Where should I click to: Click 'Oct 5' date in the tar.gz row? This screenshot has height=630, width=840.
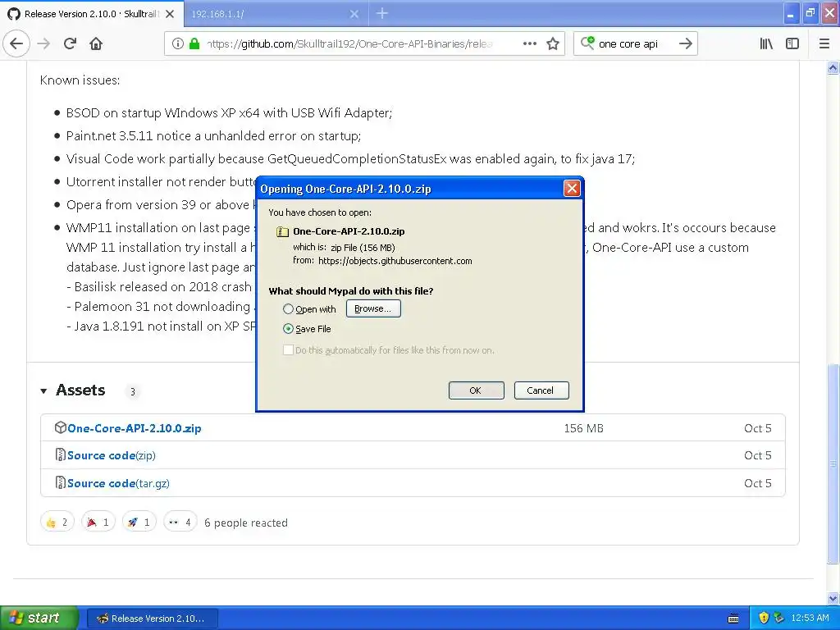click(x=757, y=483)
